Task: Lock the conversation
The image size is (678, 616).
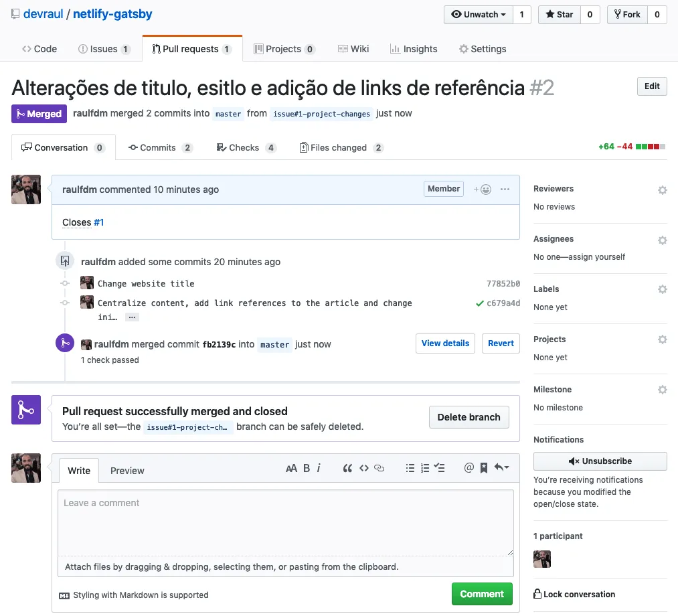Action: click(574, 594)
